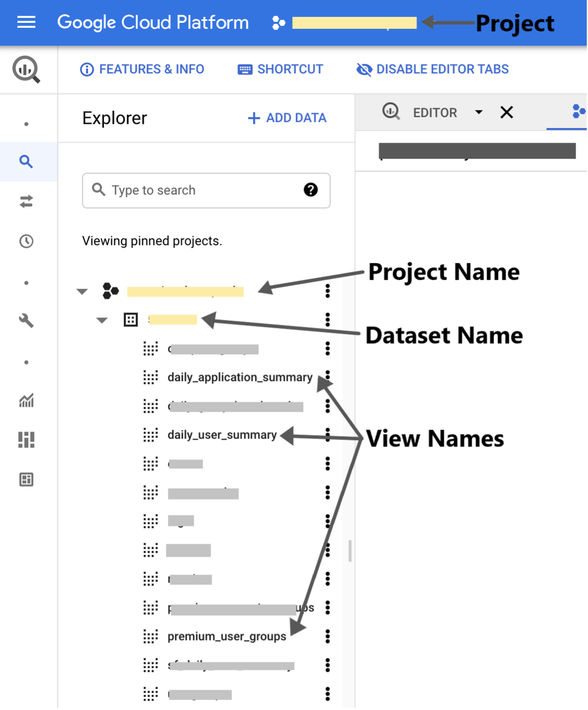Click the project selector icon in header

[x=279, y=23]
